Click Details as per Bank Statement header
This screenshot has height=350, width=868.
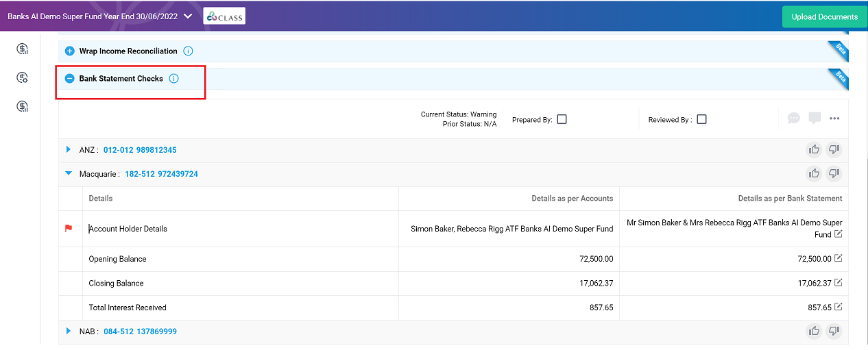click(x=790, y=199)
